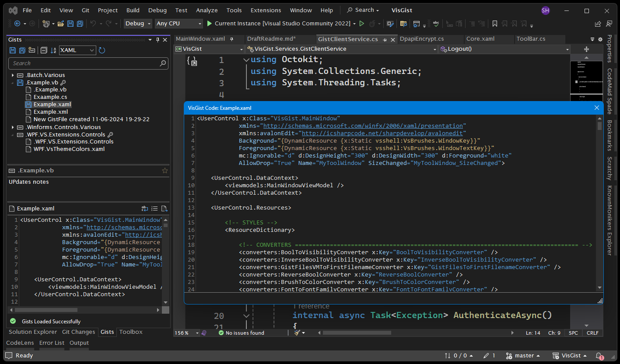
Task: Click the schemas.microsoft.com link in popup code
Action: coord(363,126)
